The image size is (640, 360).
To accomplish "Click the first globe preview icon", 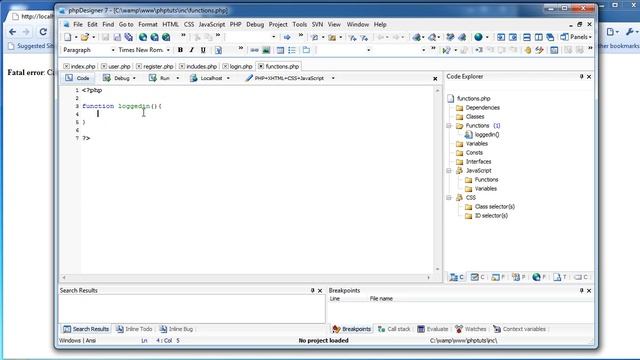I will [x=143, y=37].
